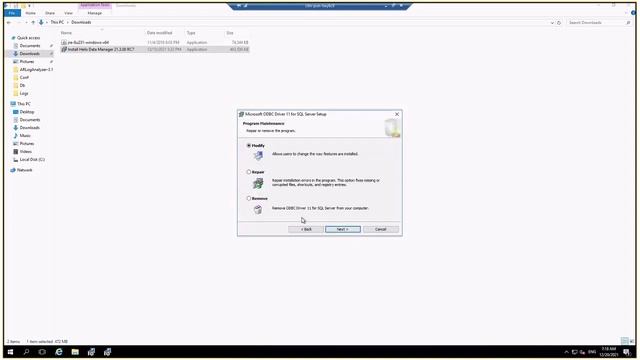This screenshot has height=360, width=640.
Task: Expand the address bar history dropdown
Action: (552, 23)
